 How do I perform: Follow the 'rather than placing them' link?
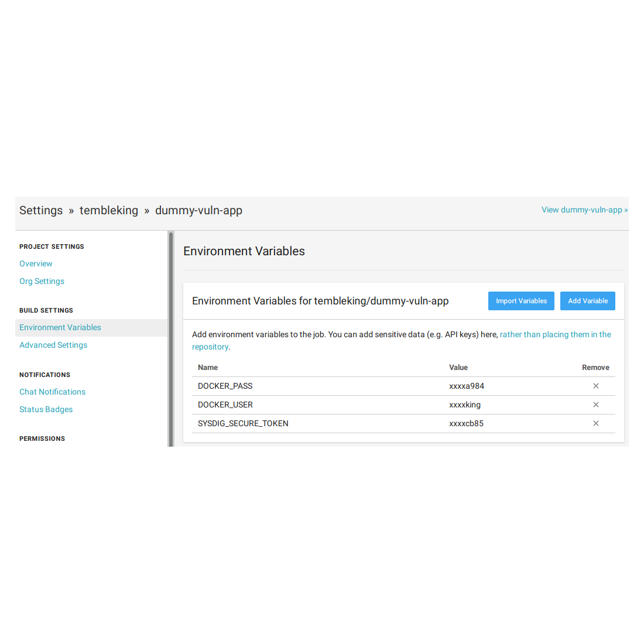click(555, 334)
